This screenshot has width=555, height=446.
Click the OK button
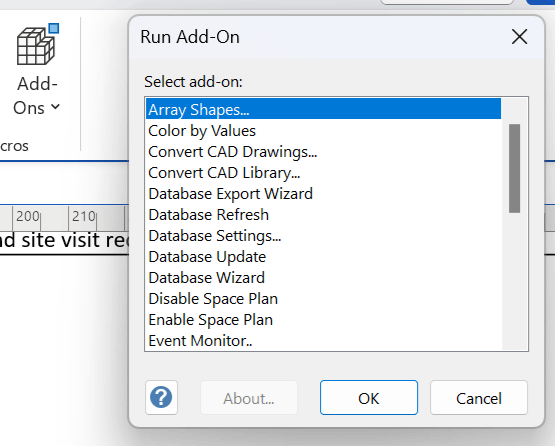(369, 398)
